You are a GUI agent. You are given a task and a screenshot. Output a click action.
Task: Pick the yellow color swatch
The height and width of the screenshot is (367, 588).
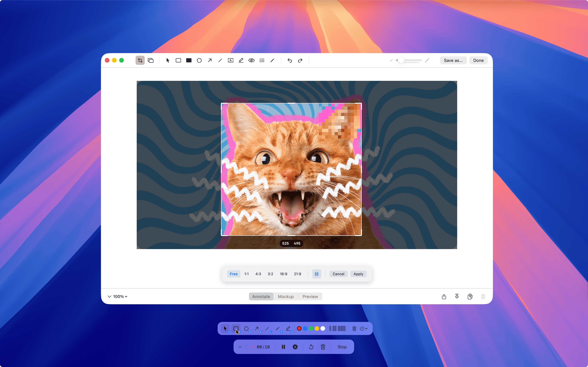point(317,328)
